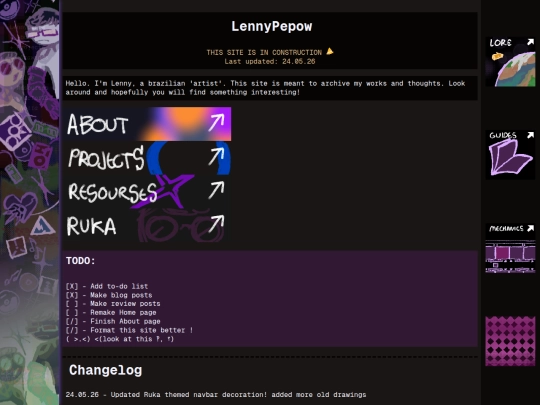Screen dimensions: 540x405
Task: Click the arrow icon on LORE tile
Action: 530,42
